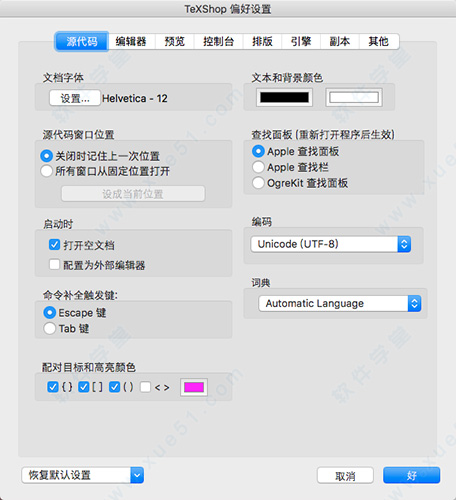The image size is (456, 500).
Task: Switch to the 编辑器 tab
Action: [131, 41]
